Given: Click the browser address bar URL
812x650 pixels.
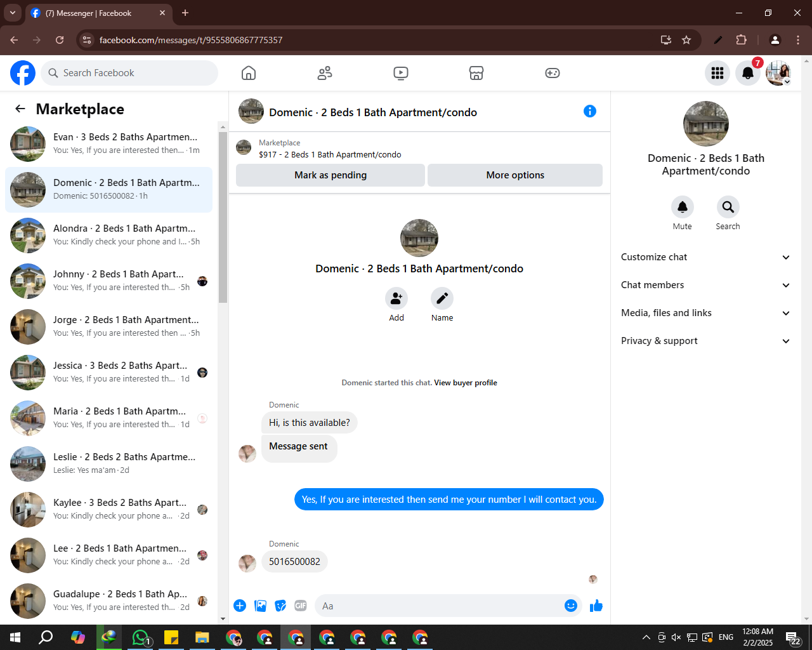Looking at the screenshot, I should pyautogui.click(x=191, y=40).
